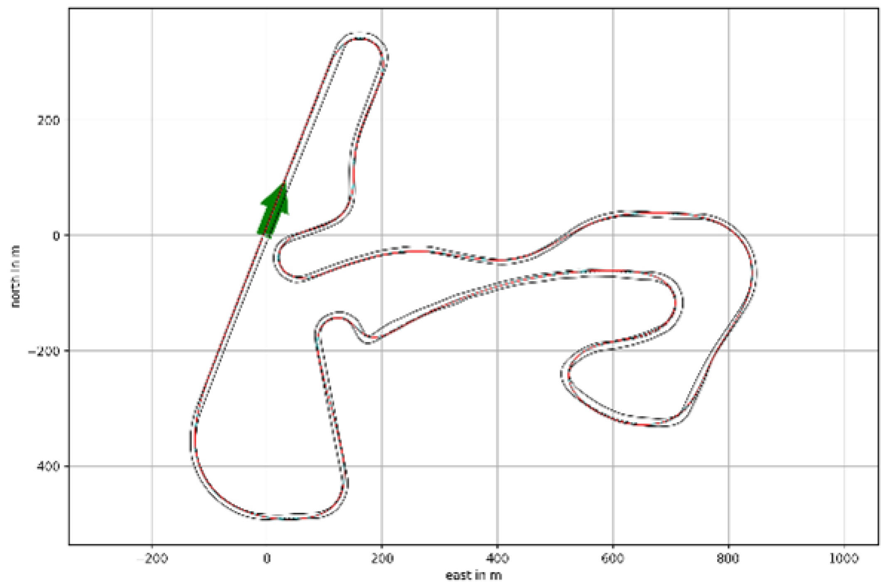
Task: Click the gridline intersection at east 1000, north -200
Action: click(x=844, y=351)
